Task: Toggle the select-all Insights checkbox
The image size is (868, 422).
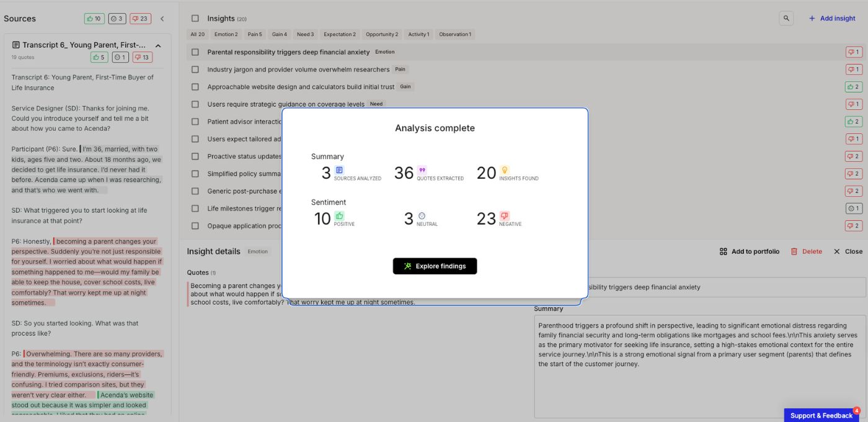Action: [195, 19]
